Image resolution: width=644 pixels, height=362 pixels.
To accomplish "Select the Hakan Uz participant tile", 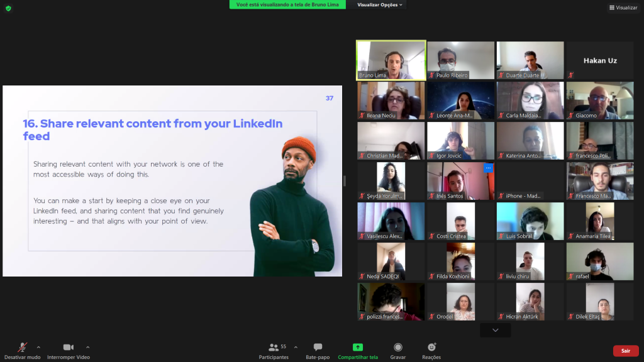I will (x=599, y=60).
